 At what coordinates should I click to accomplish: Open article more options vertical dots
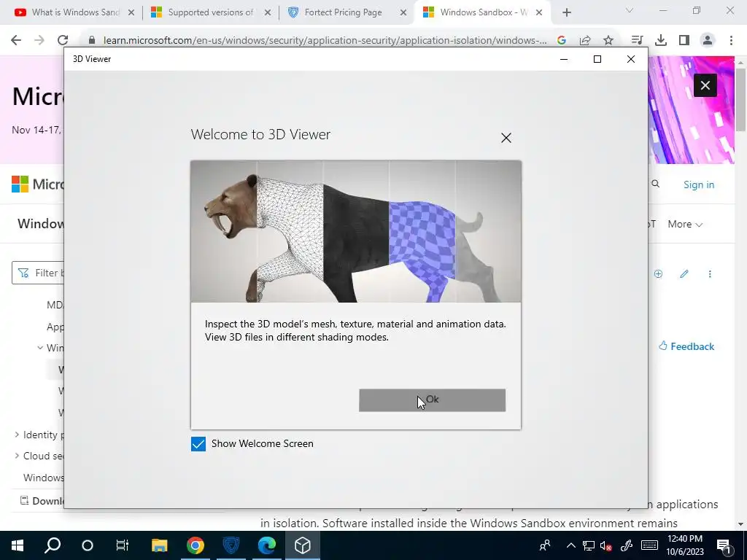710,274
